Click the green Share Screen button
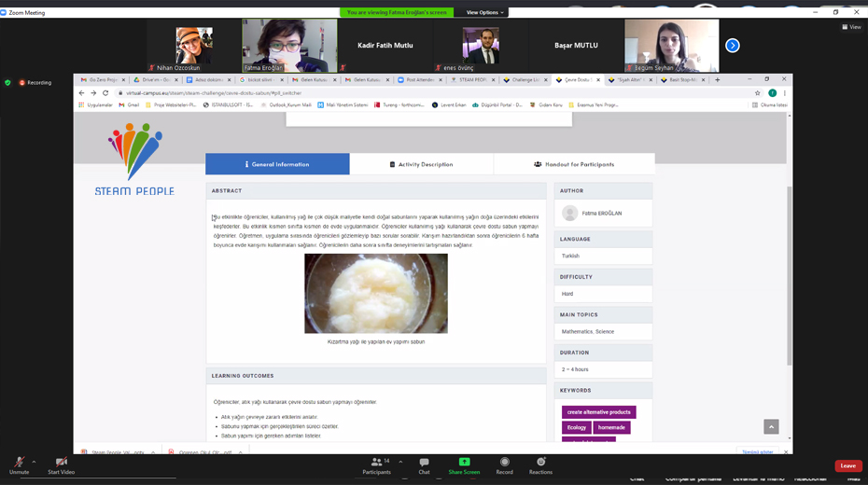This screenshot has height=485, width=868. point(464,465)
